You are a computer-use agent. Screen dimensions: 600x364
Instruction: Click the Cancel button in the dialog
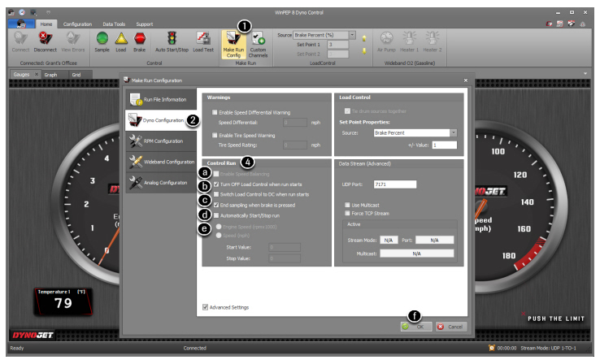451,326
